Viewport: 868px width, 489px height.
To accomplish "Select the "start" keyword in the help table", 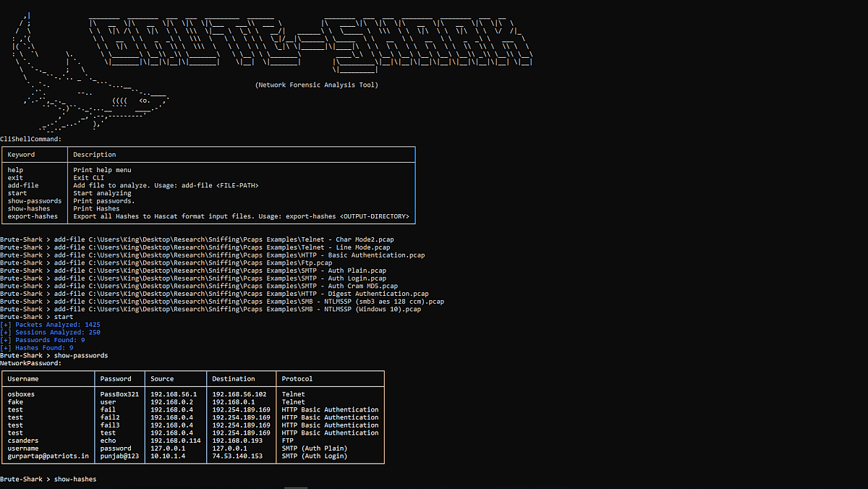I will click(17, 193).
